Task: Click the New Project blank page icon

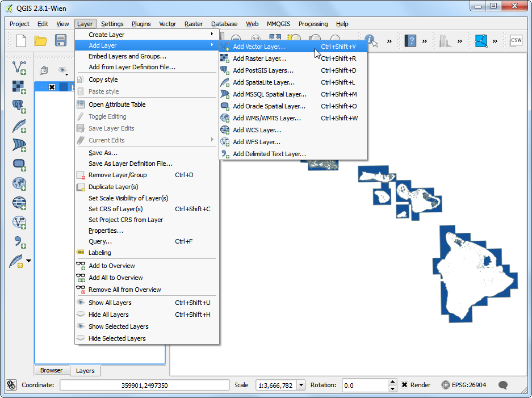Action: coord(21,41)
